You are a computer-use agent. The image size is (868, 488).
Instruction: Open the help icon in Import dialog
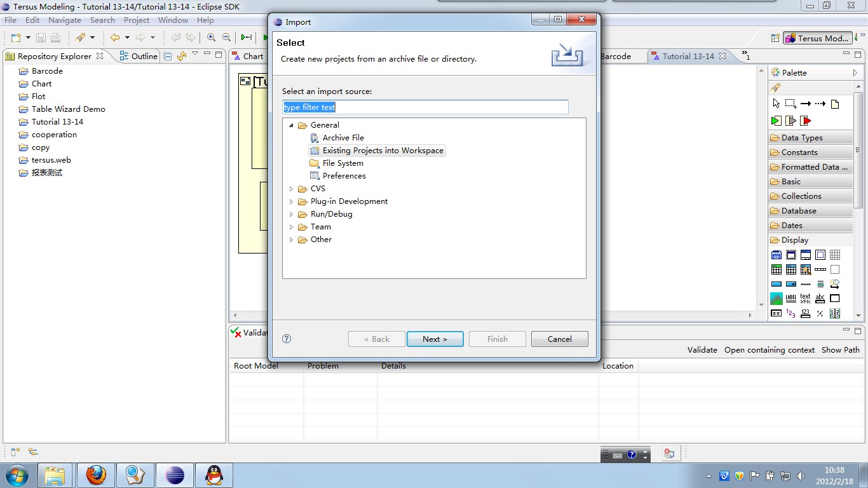tap(287, 339)
